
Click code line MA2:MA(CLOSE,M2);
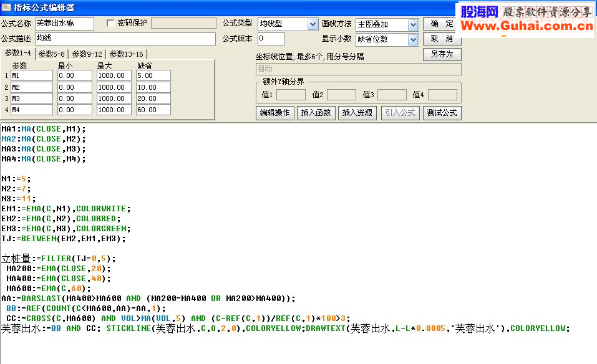coord(44,139)
